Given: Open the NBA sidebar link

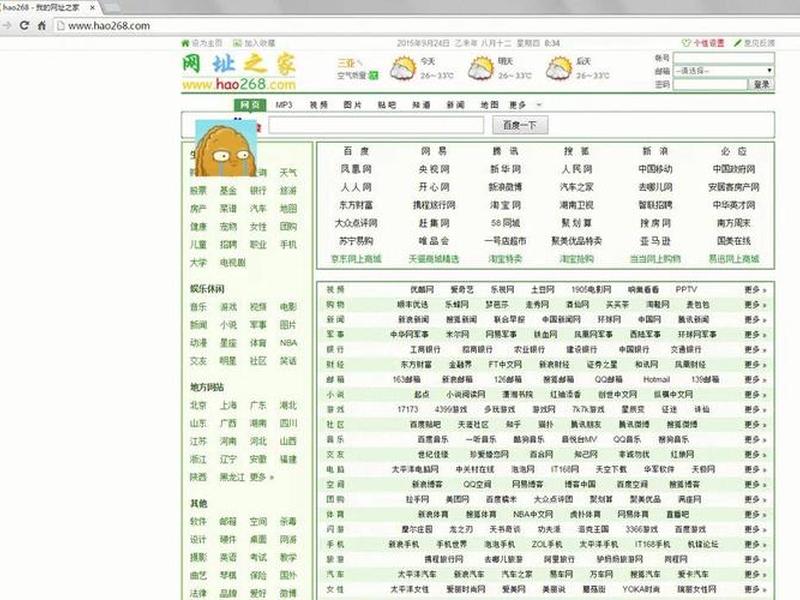Looking at the screenshot, I should coord(288,343).
